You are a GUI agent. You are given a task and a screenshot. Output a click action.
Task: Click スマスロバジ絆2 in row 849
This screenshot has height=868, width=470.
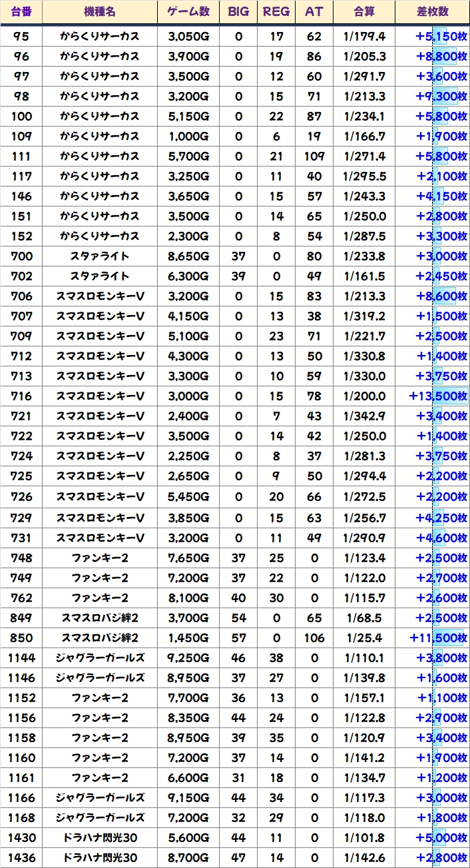click(100, 618)
